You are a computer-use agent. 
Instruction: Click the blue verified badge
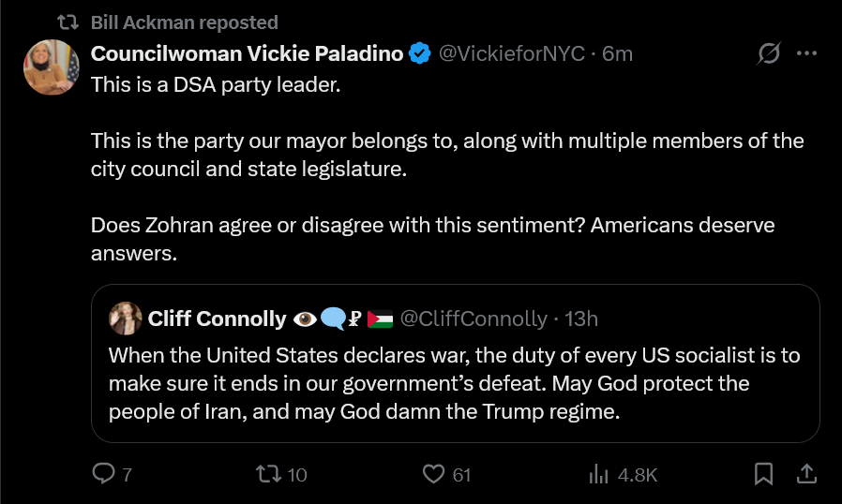[420, 53]
